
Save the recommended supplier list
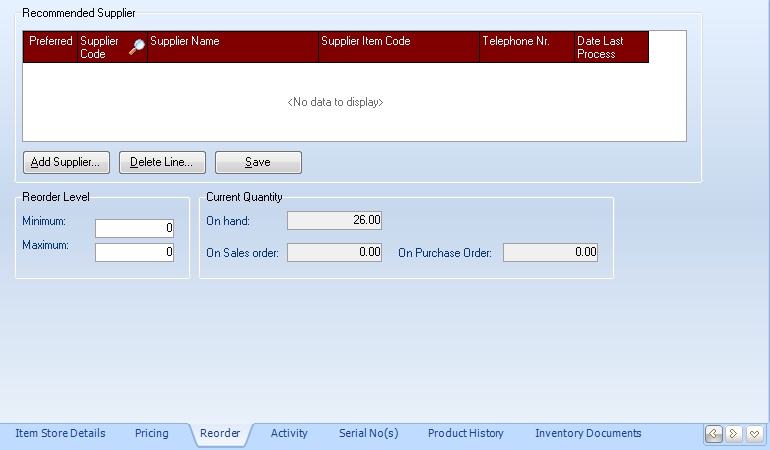(x=258, y=162)
